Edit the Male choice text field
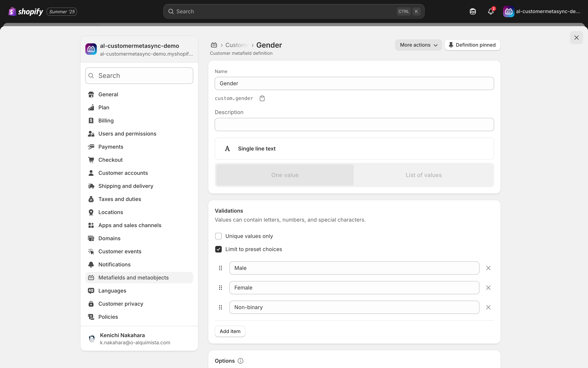The height and width of the screenshot is (368, 588). [354, 268]
